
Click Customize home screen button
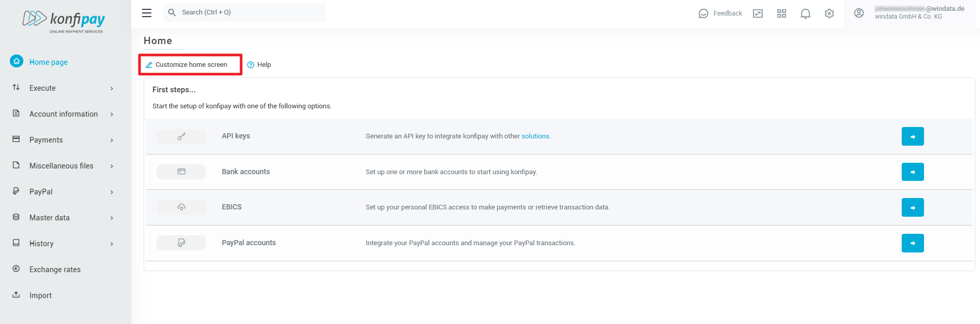tap(190, 65)
